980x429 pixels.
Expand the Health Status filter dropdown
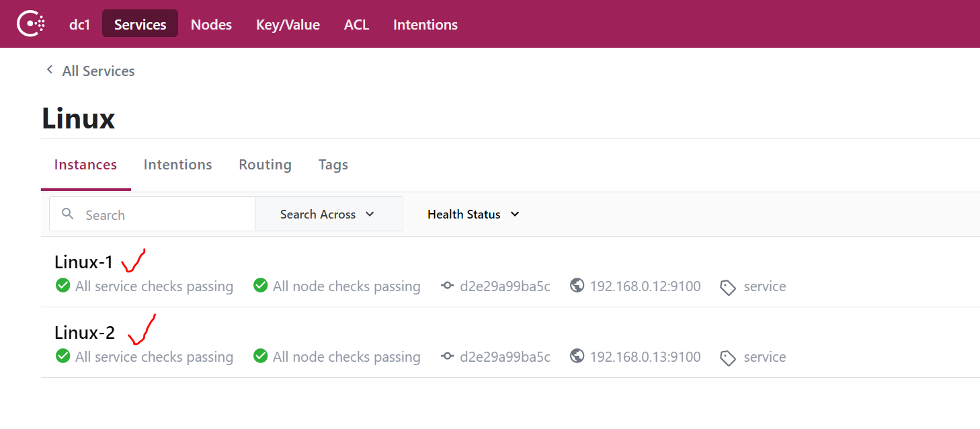474,214
